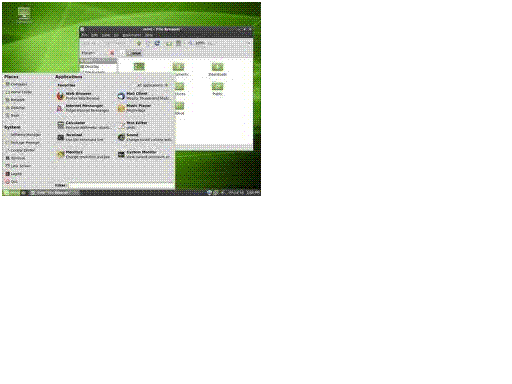
Task: Select Lock Screen in System section
Action: (18, 166)
